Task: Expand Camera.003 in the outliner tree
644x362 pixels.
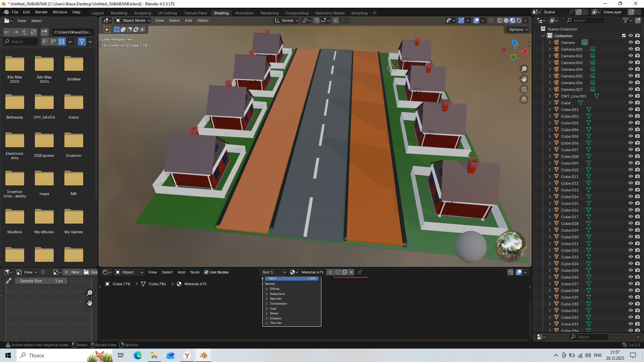Action: (x=550, y=63)
